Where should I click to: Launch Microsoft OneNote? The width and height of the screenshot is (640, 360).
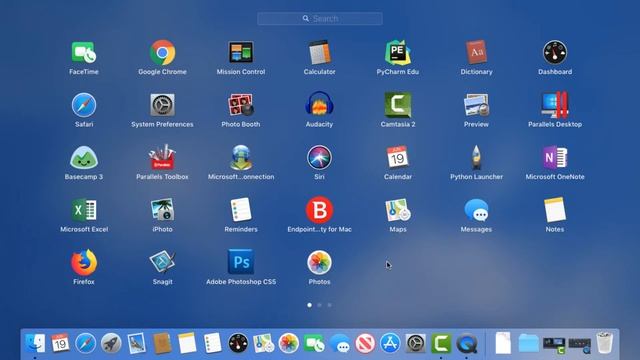click(x=555, y=158)
